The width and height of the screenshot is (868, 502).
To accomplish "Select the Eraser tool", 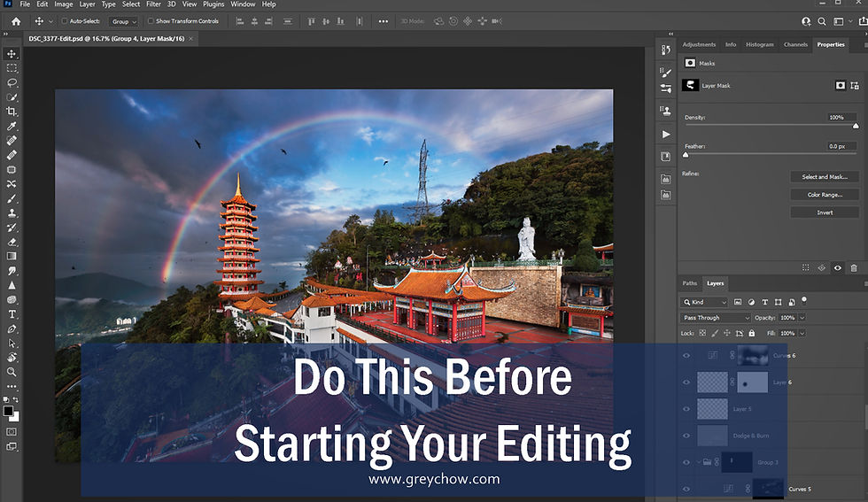I will coord(11,242).
